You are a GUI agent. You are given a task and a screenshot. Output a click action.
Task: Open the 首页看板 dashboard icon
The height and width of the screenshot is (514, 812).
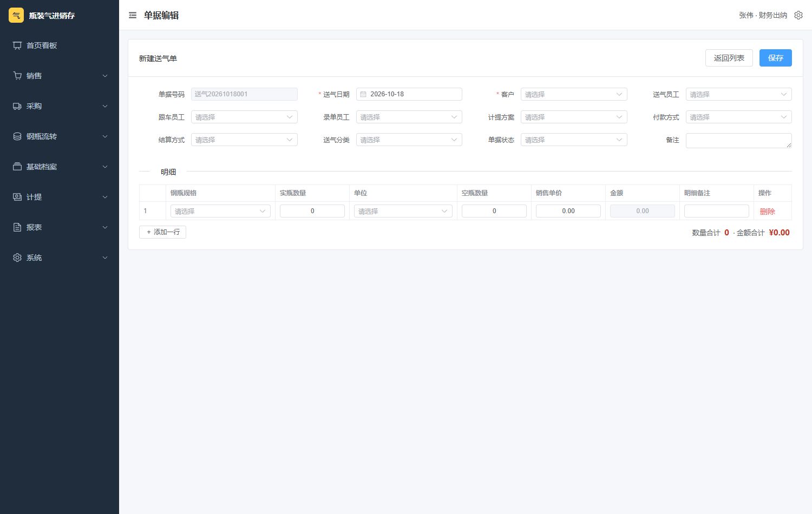coord(17,45)
